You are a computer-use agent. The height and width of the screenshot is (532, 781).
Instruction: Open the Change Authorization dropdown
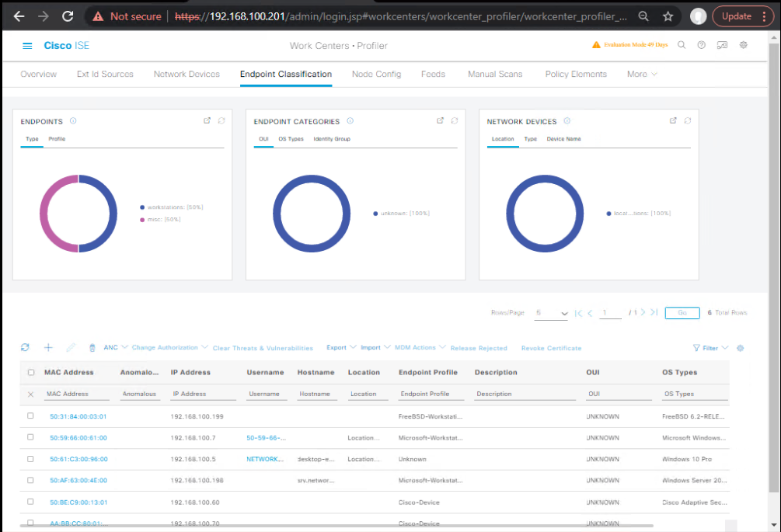170,347
